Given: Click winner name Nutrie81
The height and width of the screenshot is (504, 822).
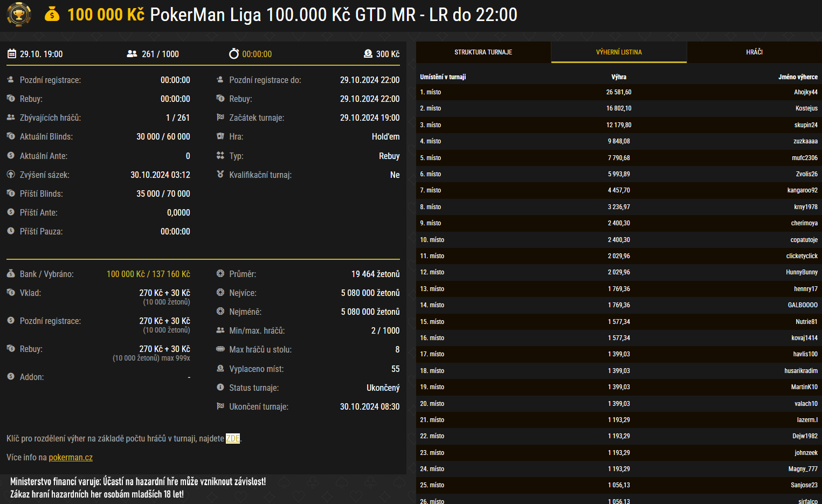Looking at the screenshot, I should pos(806,322).
